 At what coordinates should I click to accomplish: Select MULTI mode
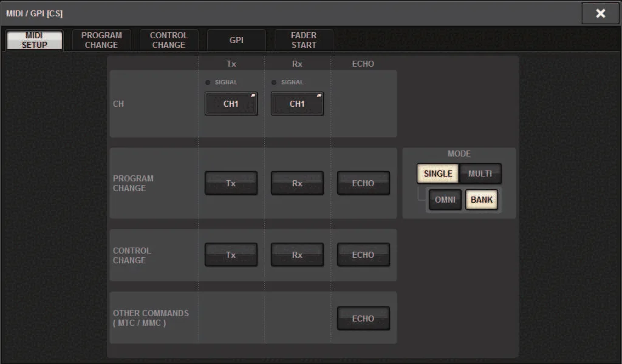(480, 174)
